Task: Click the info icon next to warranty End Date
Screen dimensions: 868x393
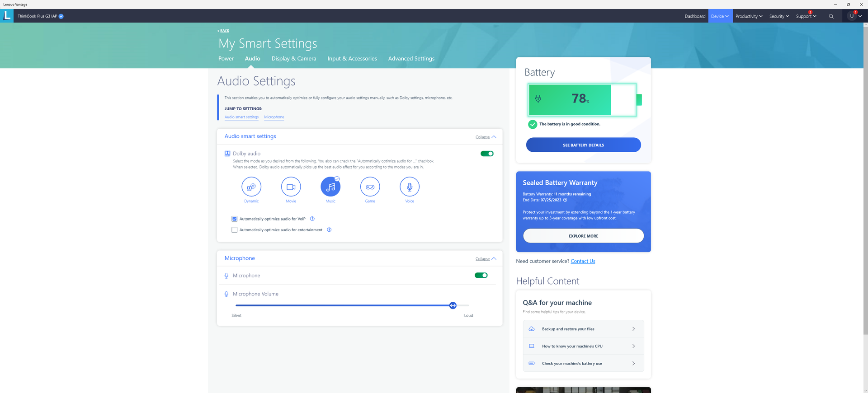Action: point(565,200)
